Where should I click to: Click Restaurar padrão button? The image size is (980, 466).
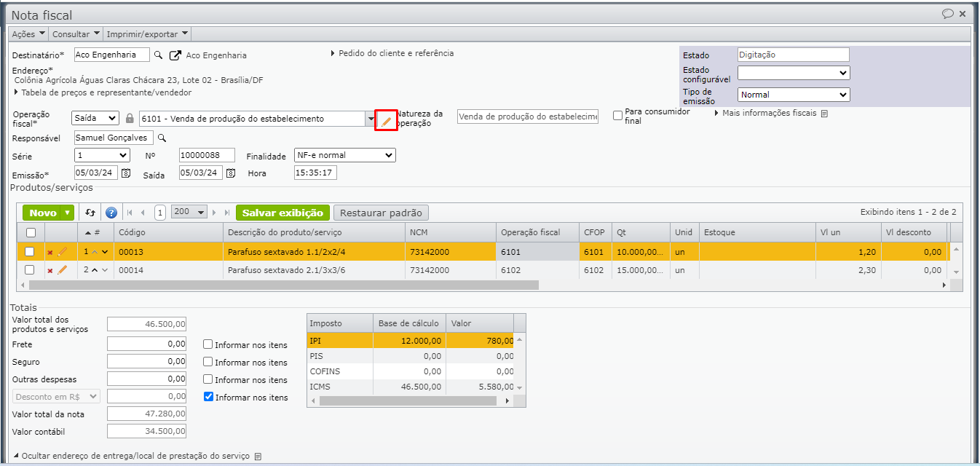coord(381,213)
